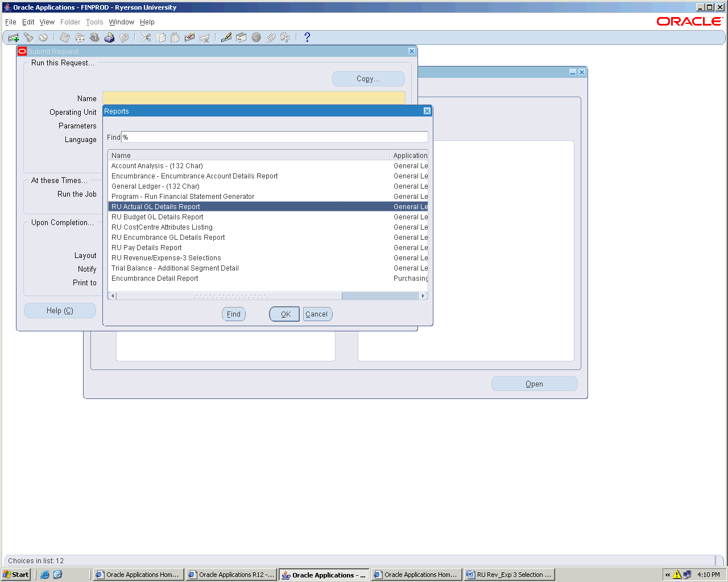Select RU Pay Details Report
This screenshot has height=582, width=728.
click(x=147, y=248)
